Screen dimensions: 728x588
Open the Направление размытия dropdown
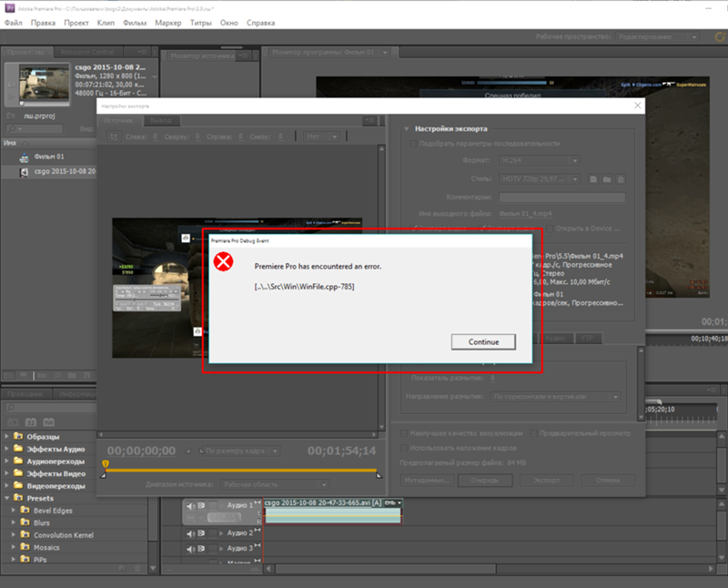click(555, 397)
